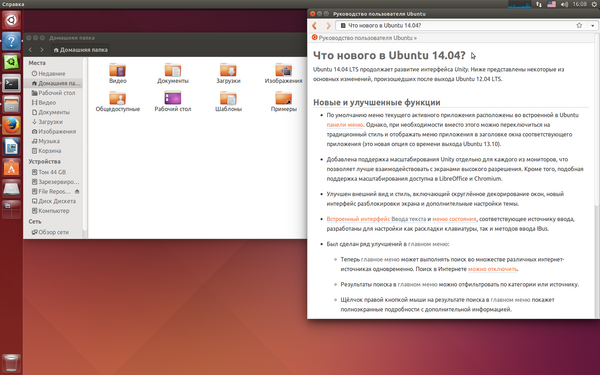Image resolution: width=600 pixels, height=375 pixels.
Task: Open the dropdown arrow beside bookmark star
Action: (592, 26)
